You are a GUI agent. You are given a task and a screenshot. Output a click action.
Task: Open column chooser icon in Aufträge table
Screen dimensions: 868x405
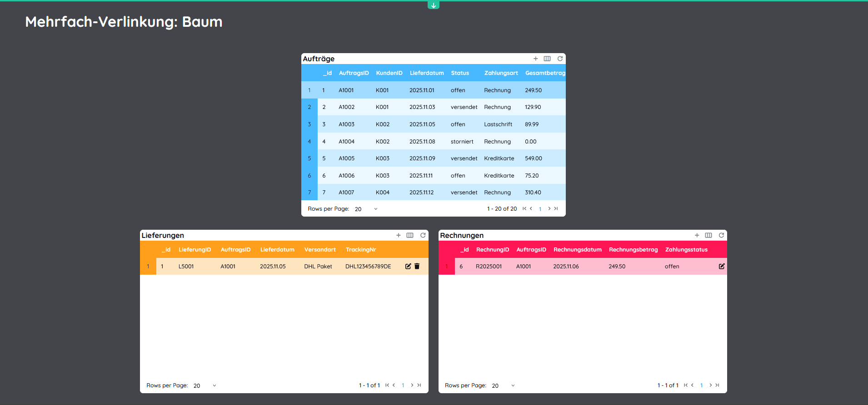(x=547, y=59)
